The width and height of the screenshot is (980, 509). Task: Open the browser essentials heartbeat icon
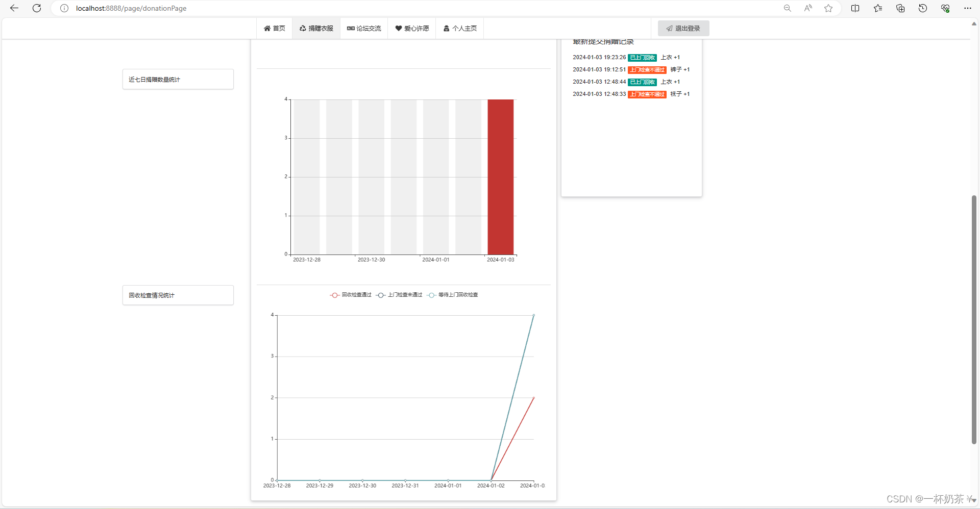point(945,8)
